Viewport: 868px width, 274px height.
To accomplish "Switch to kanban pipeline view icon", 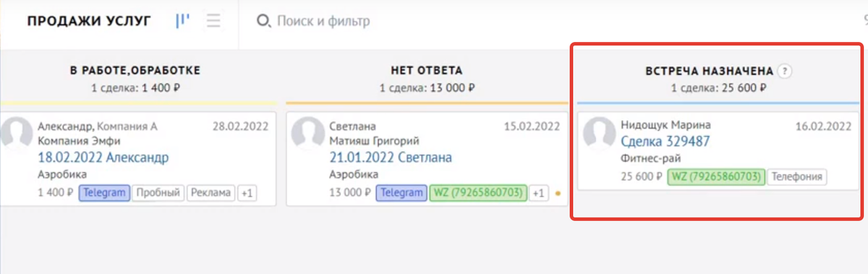I will click(x=182, y=20).
